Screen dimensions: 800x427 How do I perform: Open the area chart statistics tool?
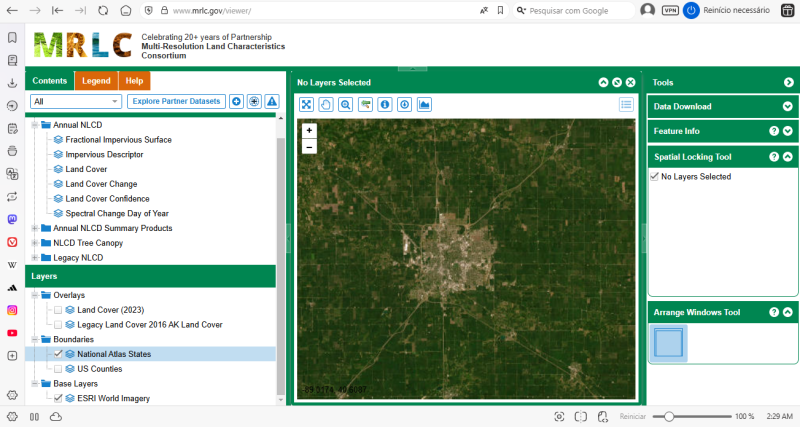424,105
